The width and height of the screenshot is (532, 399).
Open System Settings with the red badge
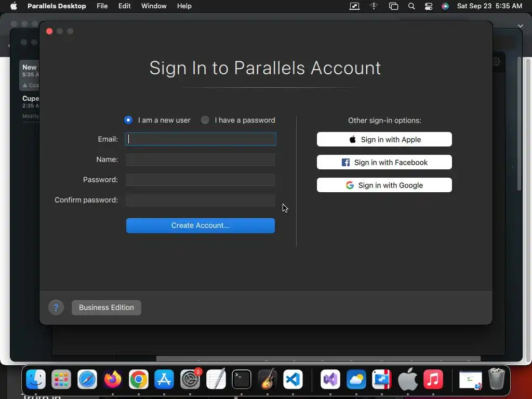[190, 379]
